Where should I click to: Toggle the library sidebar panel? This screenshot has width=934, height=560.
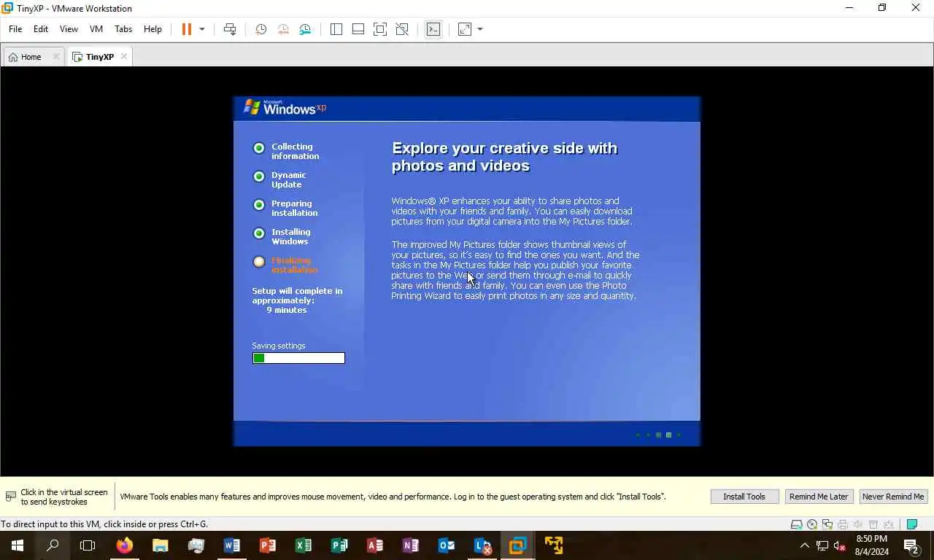[336, 29]
